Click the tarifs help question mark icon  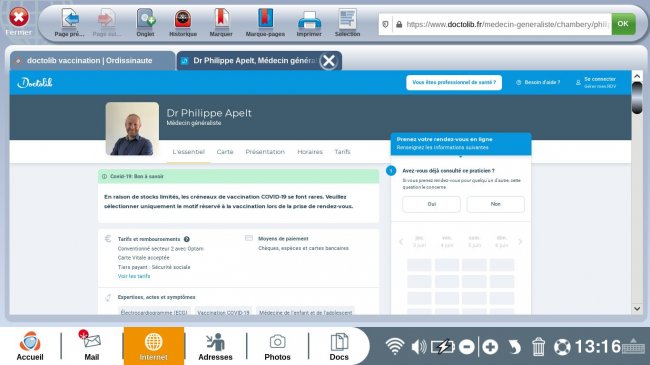187,239
